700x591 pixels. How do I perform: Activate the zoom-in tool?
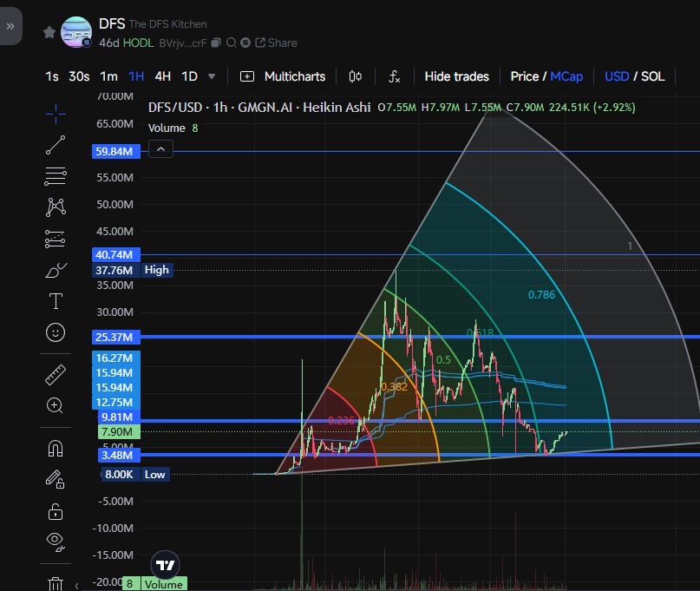(55, 405)
